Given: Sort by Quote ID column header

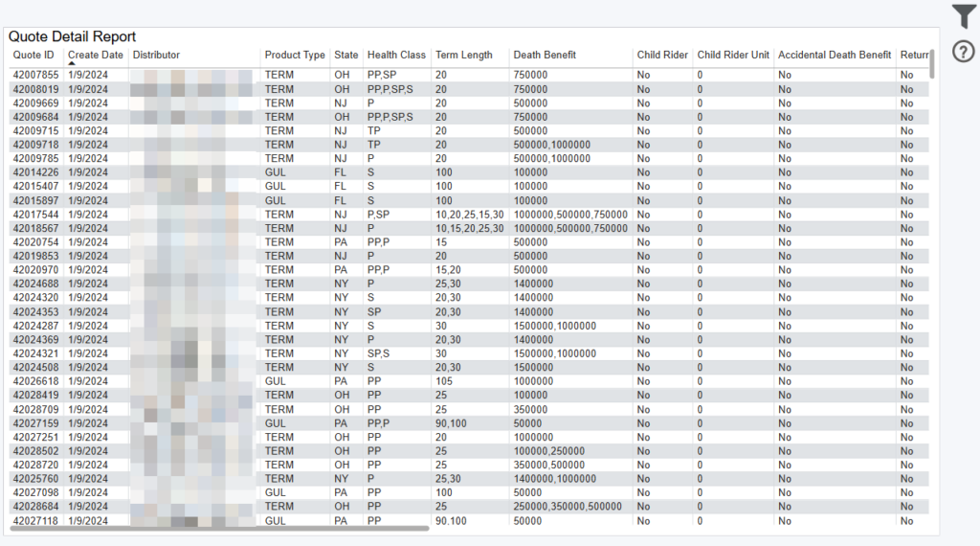Looking at the screenshot, I should coord(33,55).
